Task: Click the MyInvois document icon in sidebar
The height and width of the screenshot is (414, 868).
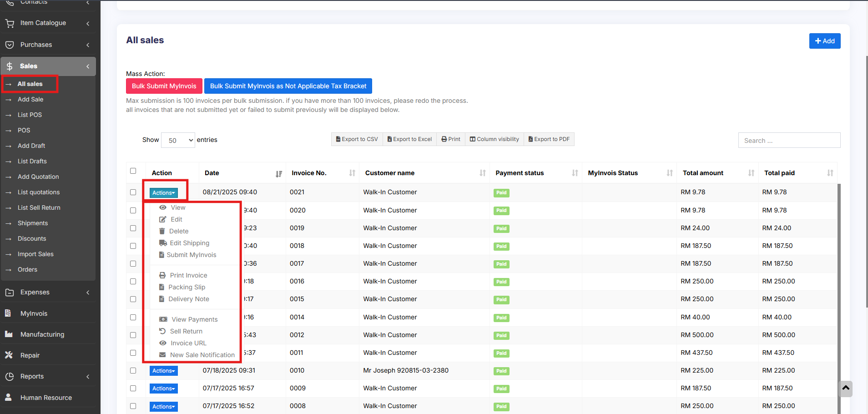Action: (8, 313)
